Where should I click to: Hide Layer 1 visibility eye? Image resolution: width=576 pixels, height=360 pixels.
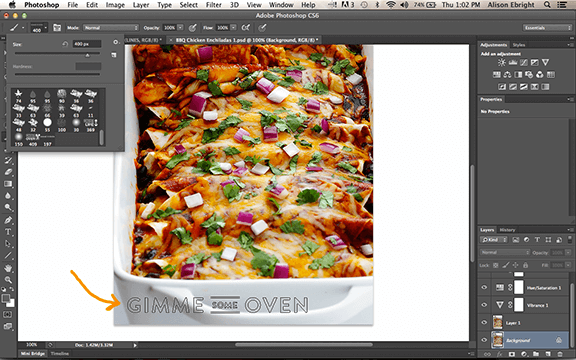(484, 323)
